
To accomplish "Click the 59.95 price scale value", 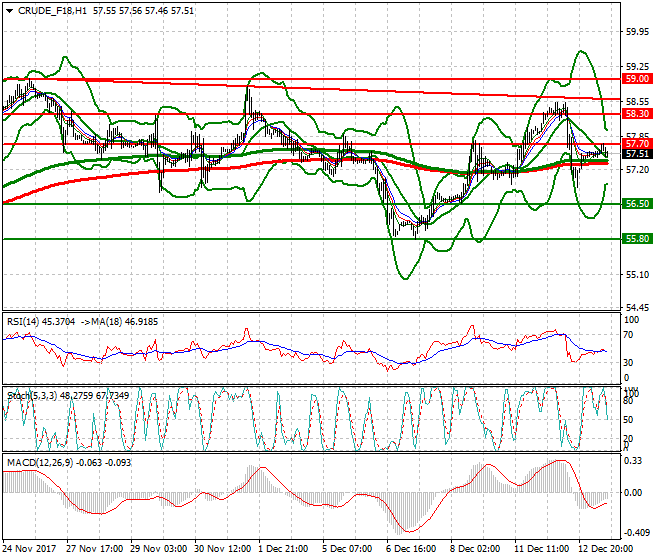I will 637,32.
